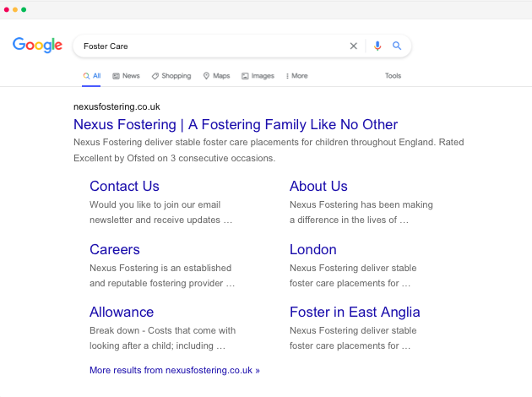
Task: Open the London sitelink
Action: pyautogui.click(x=312, y=250)
